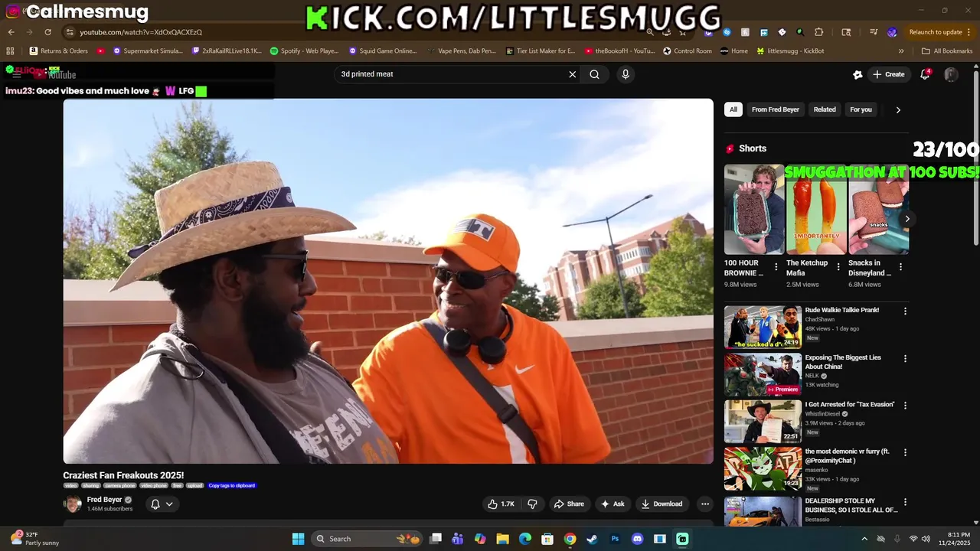Screen dimensions: 980x551
Task: Click the video title I Got Arrested for Tax Evasion
Action: 850,404
